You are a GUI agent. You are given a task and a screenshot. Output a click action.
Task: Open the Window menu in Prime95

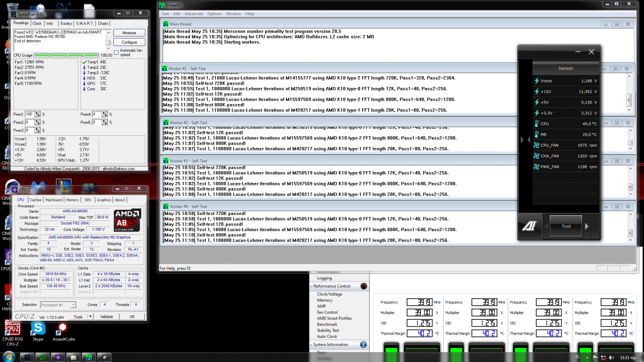(233, 13)
